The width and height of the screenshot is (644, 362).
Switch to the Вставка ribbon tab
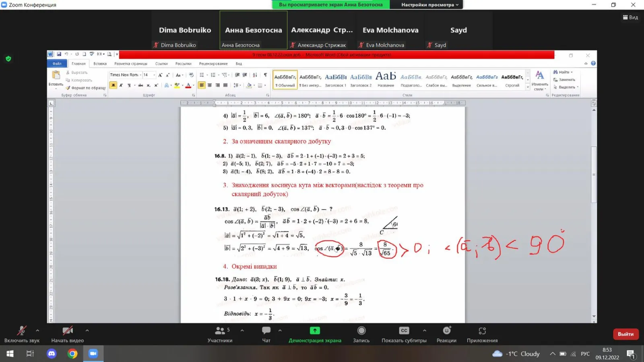point(99,63)
